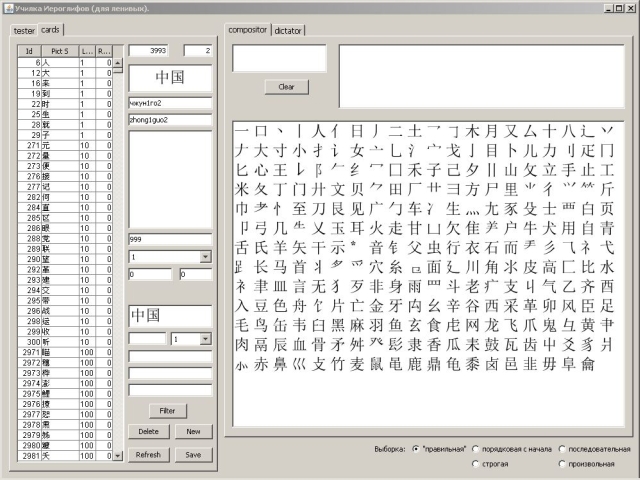The image size is (640, 480).
Task: Pick the 羊 (sheep) radical
Action: tap(280, 248)
